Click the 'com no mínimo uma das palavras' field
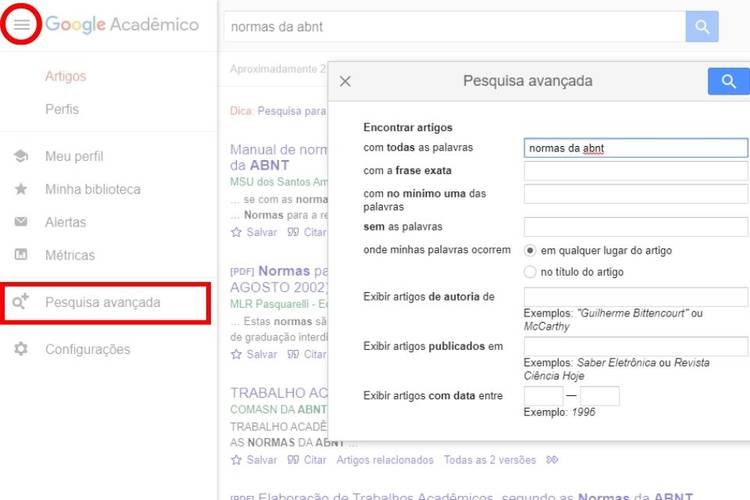Viewport: 750px width, 500px height. pyautogui.click(x=636, y=194)
